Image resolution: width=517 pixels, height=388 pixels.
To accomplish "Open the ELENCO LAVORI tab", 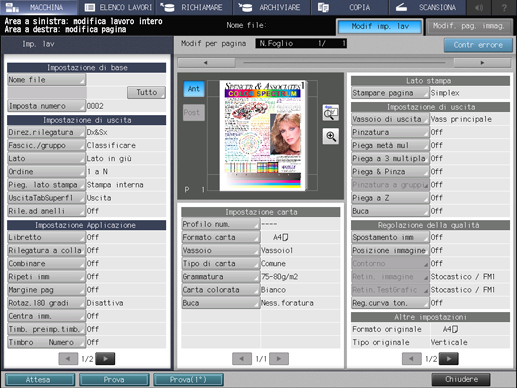I will (x=118, y=7).
